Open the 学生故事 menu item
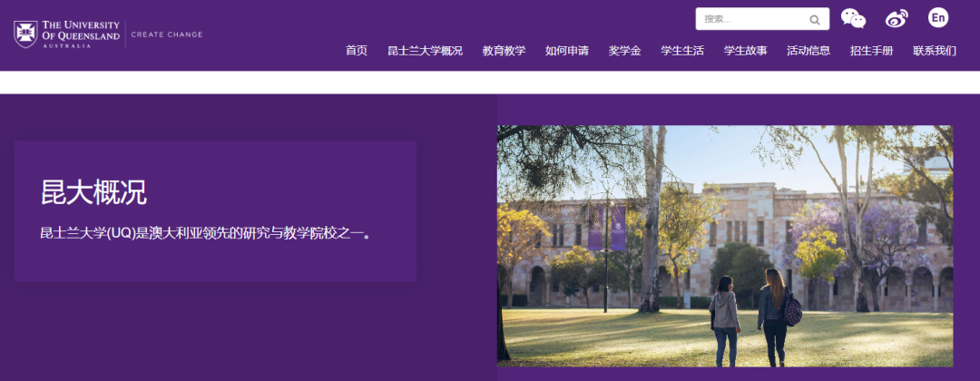 (x=746, y=51)
